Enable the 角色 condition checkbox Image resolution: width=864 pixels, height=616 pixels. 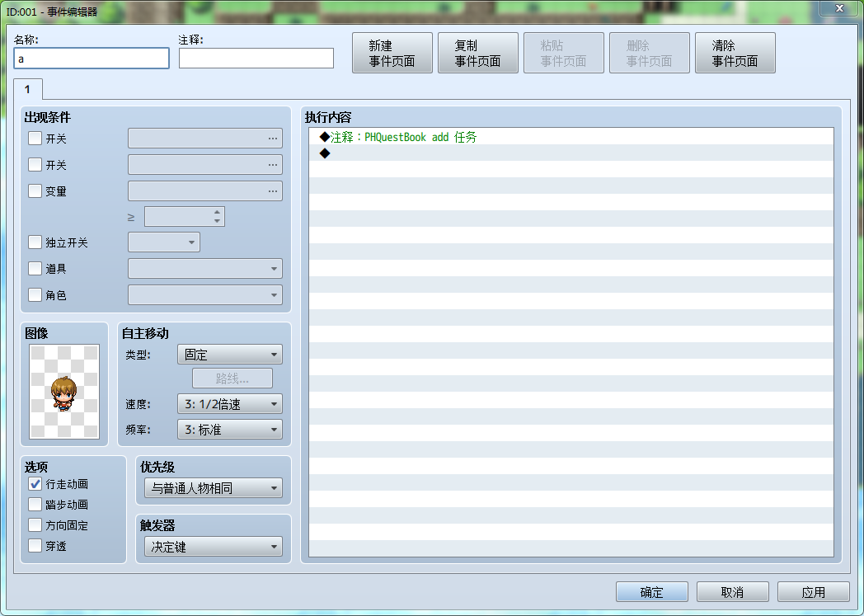tap(35, 294)
